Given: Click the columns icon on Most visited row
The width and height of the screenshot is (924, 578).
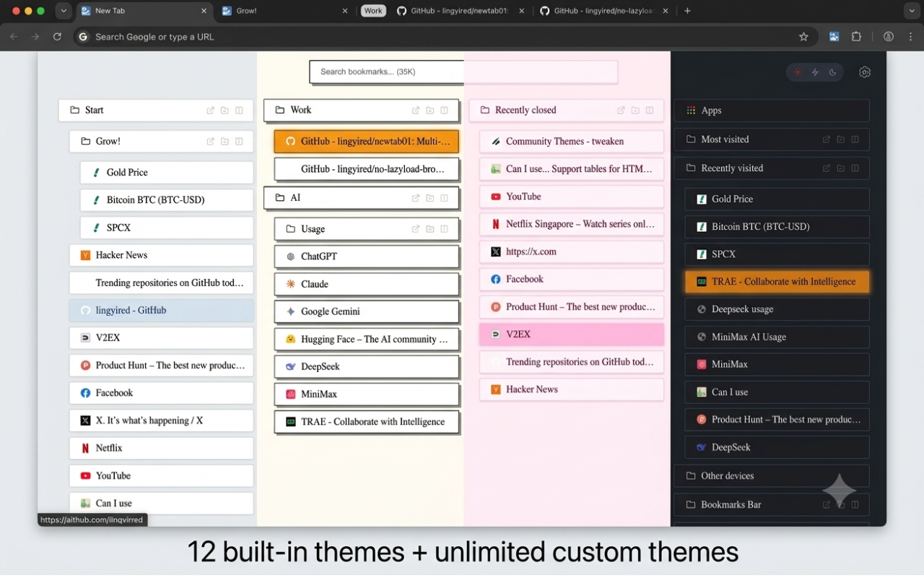Looking at the screenshot, I should pos(855,139).
